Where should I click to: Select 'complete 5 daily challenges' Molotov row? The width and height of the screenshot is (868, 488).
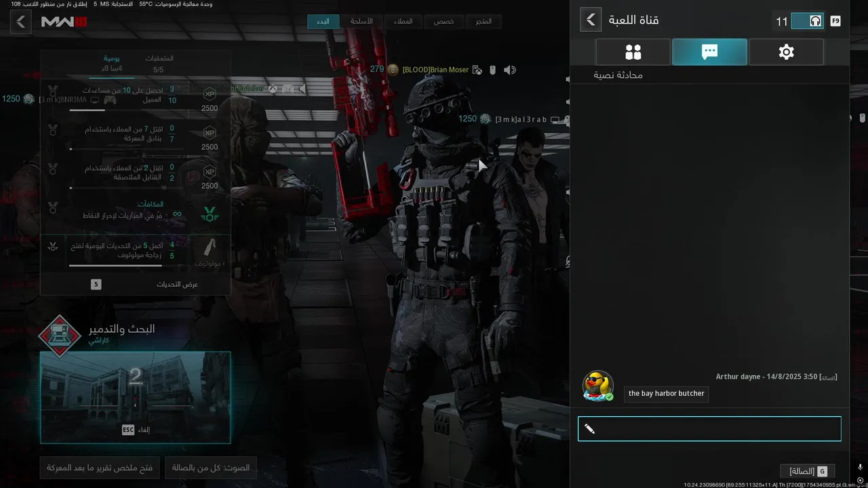point(136,251)
